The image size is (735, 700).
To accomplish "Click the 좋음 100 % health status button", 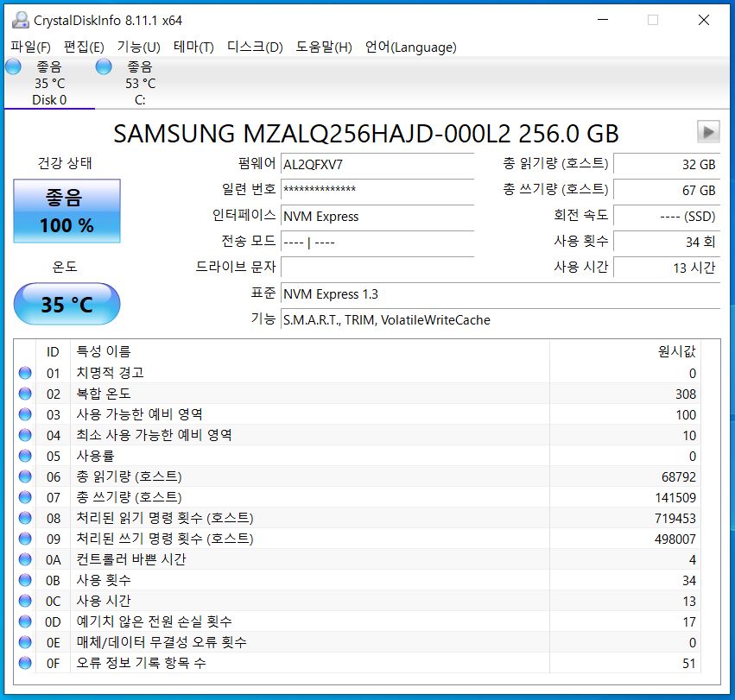I will [67, 211].
